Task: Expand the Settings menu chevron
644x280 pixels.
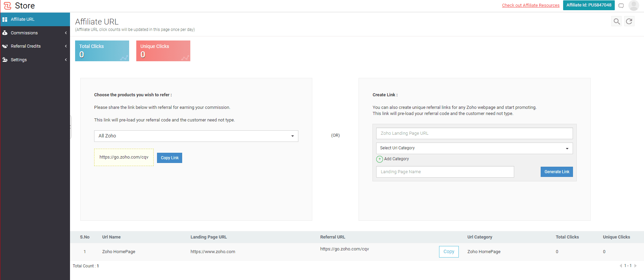Action: [x=66, y=60]
